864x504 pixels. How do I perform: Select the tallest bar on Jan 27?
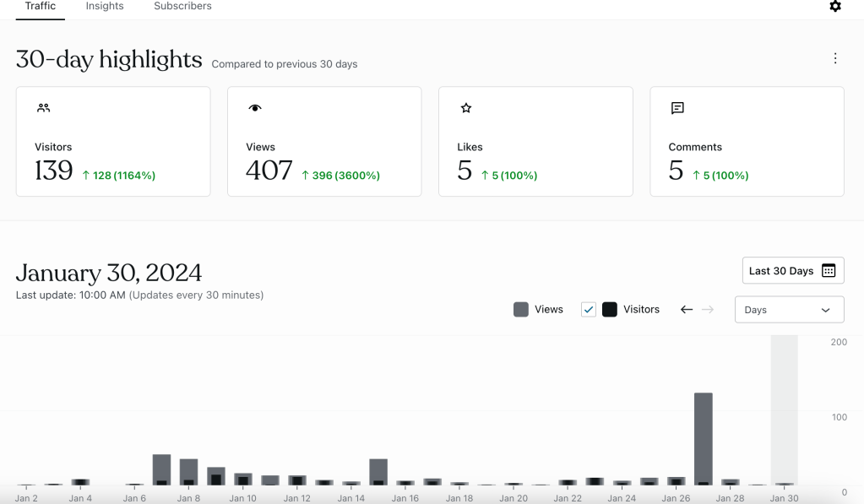pos(703,439)
